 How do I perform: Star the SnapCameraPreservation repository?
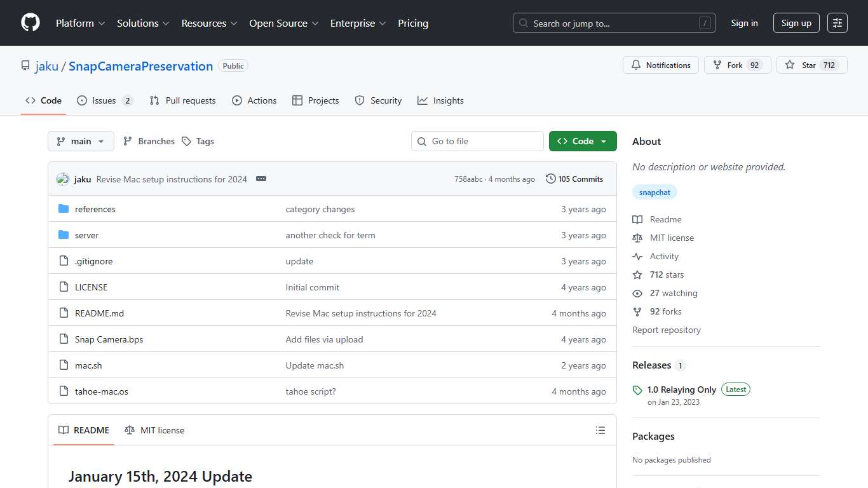pos(811,65)
